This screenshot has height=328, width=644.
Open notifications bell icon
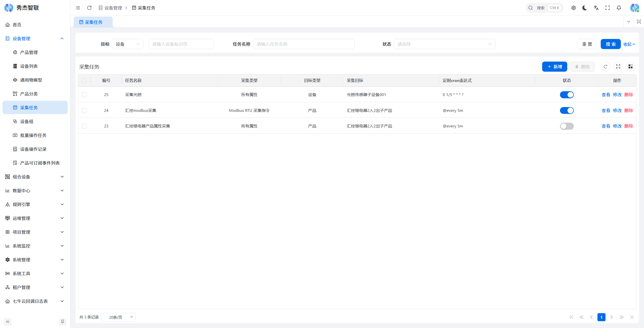pos(619,8)
